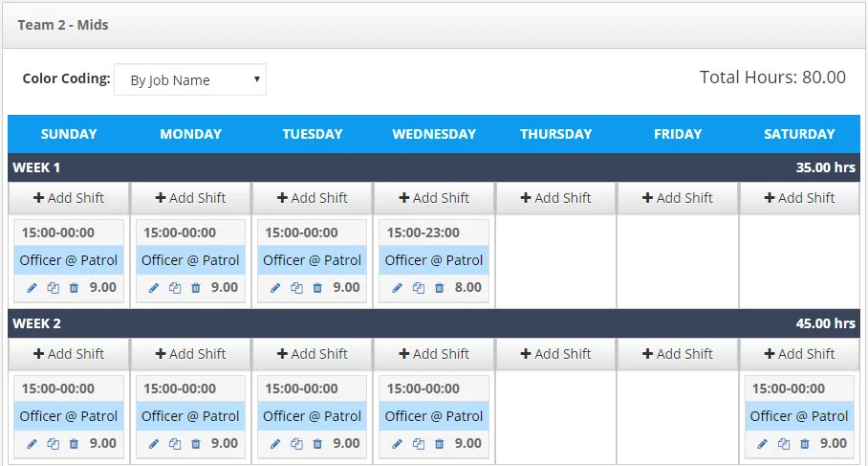The height and width of the screenshot is (466, 868).
Task: Click the WEEK 1 header row label
Action: [36, 167]
